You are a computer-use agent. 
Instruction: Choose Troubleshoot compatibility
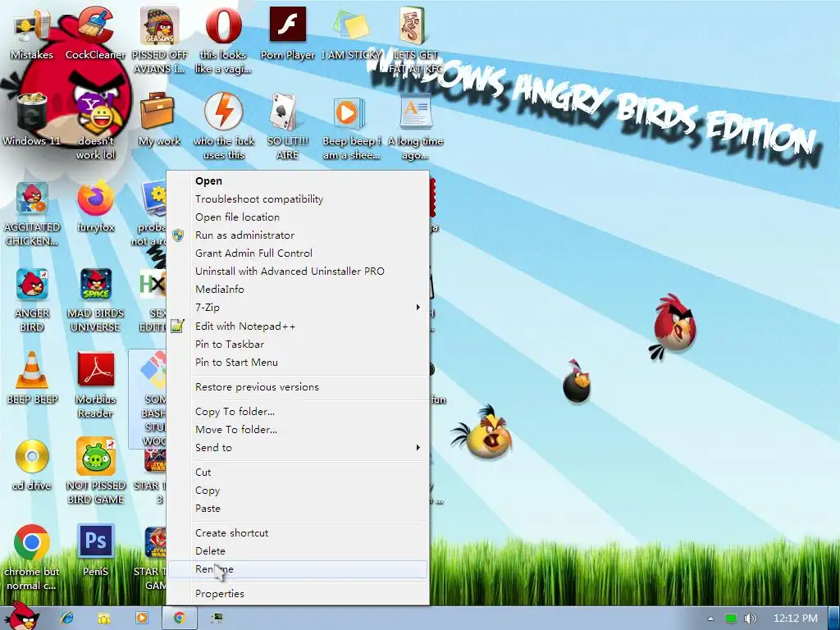coord(298,199)
